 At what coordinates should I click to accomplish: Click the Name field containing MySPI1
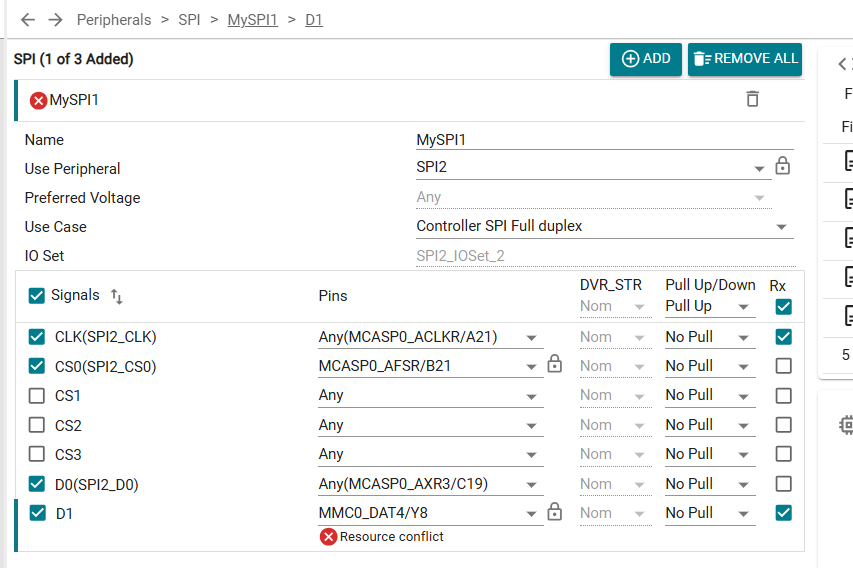(605, 140)
